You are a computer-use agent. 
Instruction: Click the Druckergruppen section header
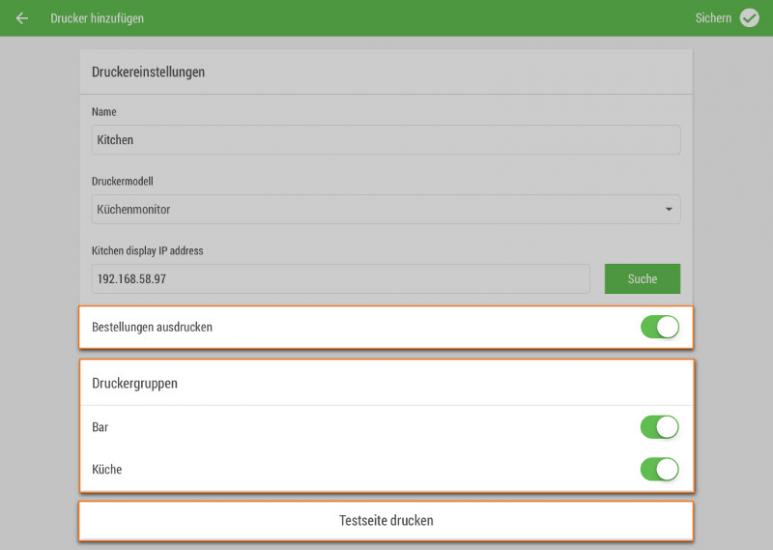(135, 383)
